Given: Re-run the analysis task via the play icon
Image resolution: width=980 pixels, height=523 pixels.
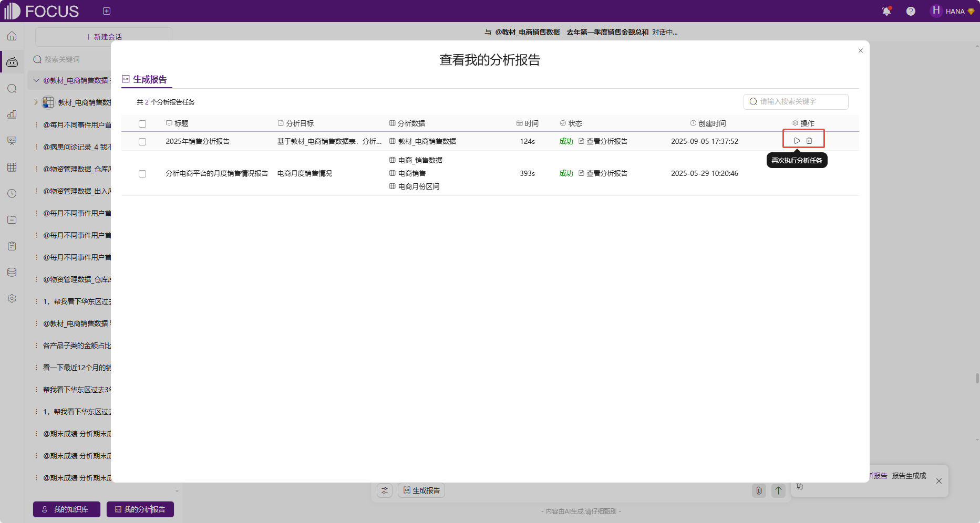Looking at the screenshot, I should coord(796,140).
